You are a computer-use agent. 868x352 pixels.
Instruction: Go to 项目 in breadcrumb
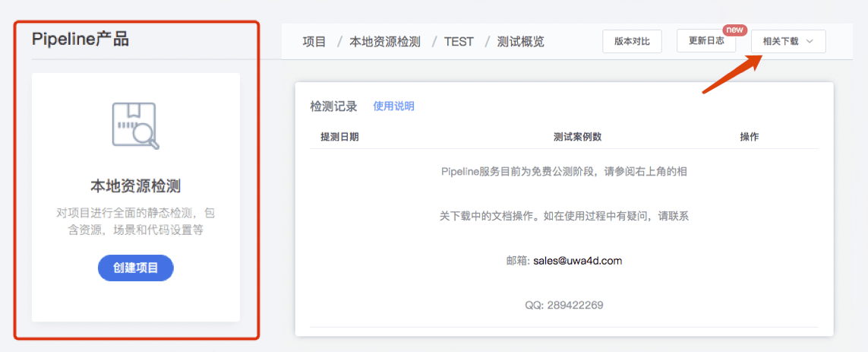(x=314, y=42)
